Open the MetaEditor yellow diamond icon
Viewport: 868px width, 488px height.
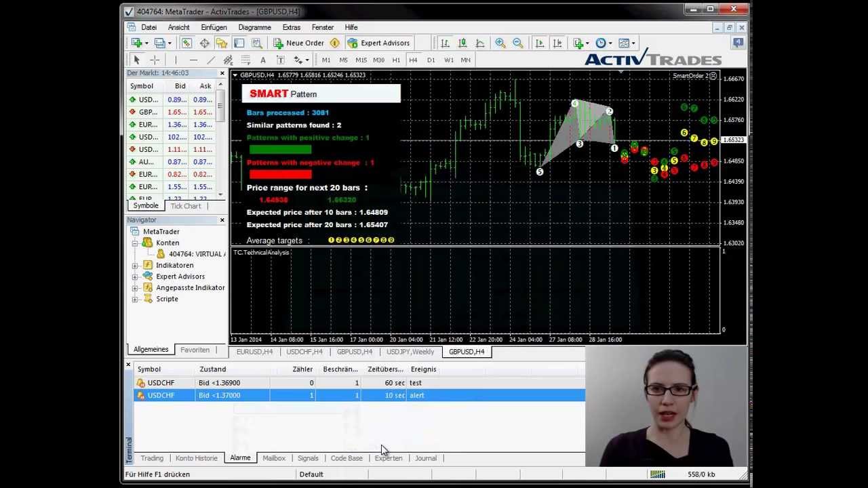(x=335, y=43)
